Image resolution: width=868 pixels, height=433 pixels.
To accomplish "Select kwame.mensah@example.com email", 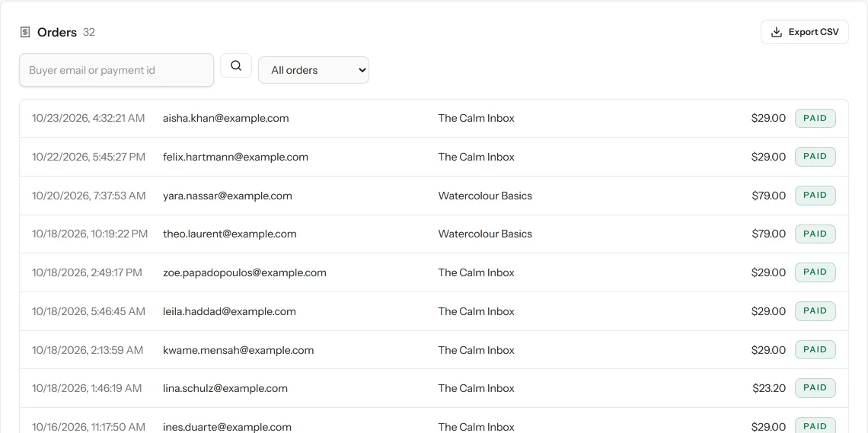I will click(238, 350).
